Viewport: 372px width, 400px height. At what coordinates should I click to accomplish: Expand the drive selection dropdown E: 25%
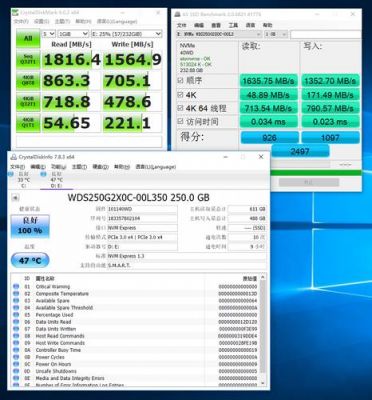pos(126,34)
